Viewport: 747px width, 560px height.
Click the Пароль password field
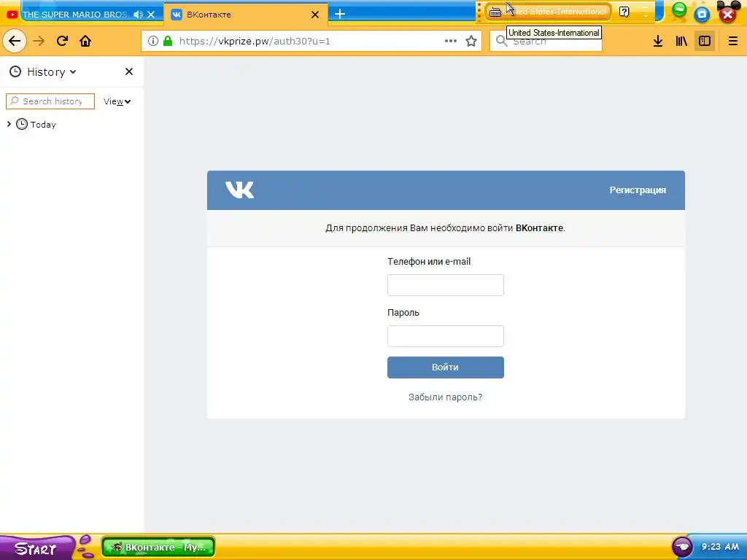coord(446,336)
